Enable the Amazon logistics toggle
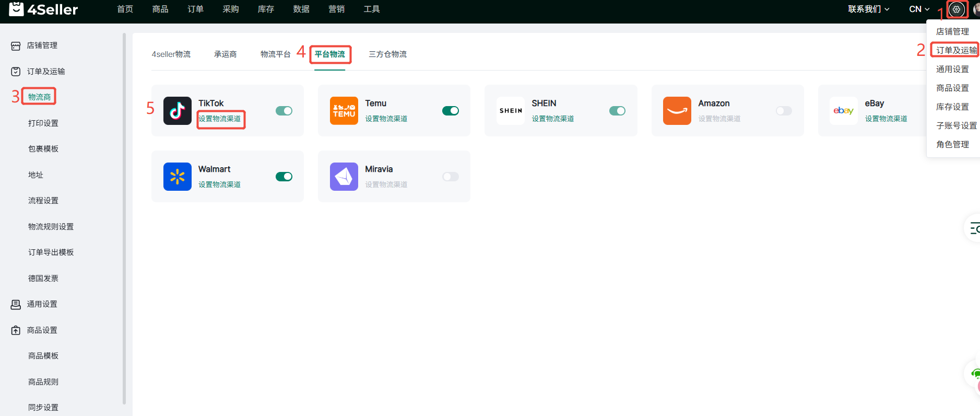This screenshot has width=980, height=416. pos(784,111)
